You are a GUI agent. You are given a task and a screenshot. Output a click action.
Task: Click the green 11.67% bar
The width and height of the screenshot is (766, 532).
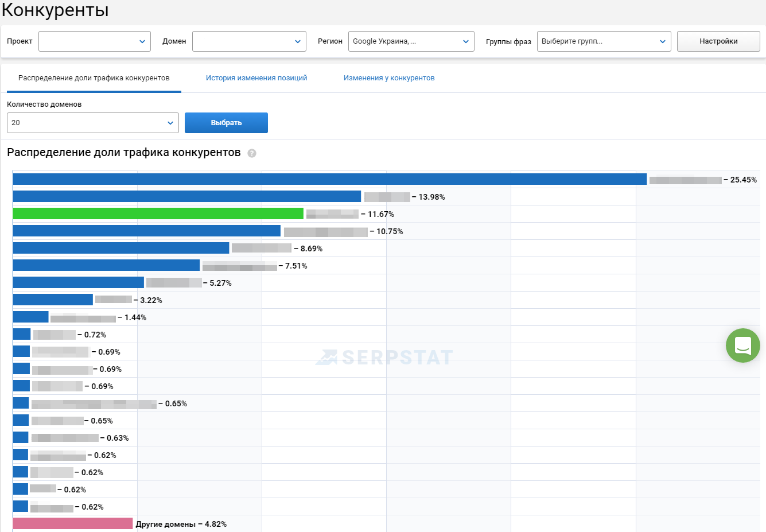click(x=158, y=213)
